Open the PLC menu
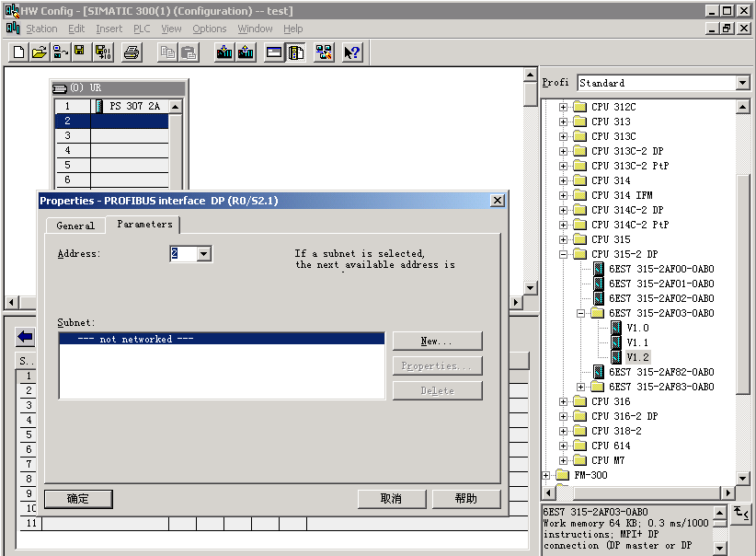The width and height of the screenshot is (756, 556). (142, 29)
